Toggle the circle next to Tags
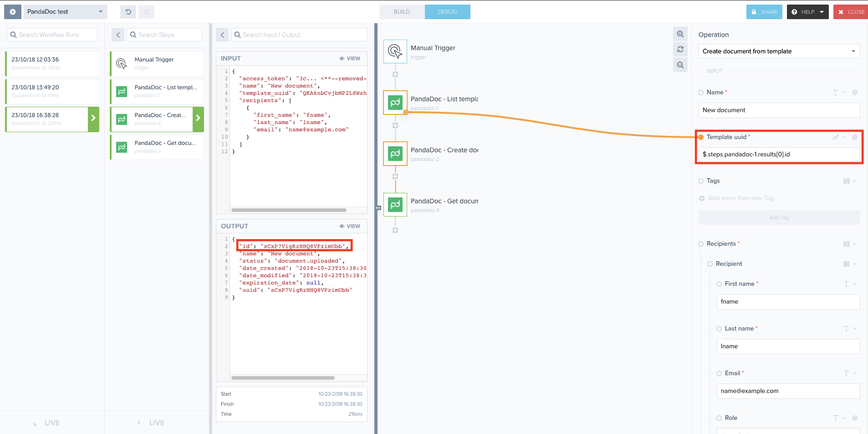This screenshot has width=868, height=434. (701, 181)
